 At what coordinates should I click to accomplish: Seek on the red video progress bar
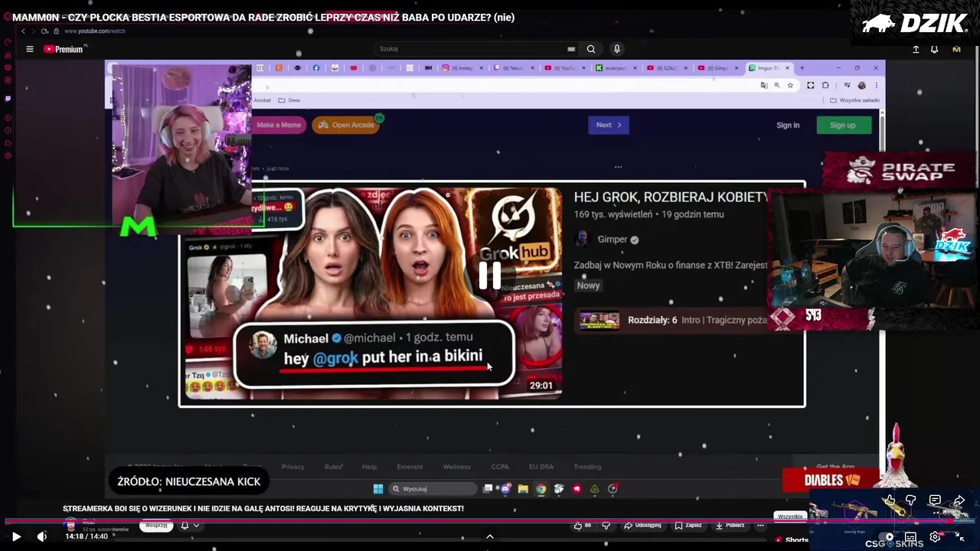(490, 522)
